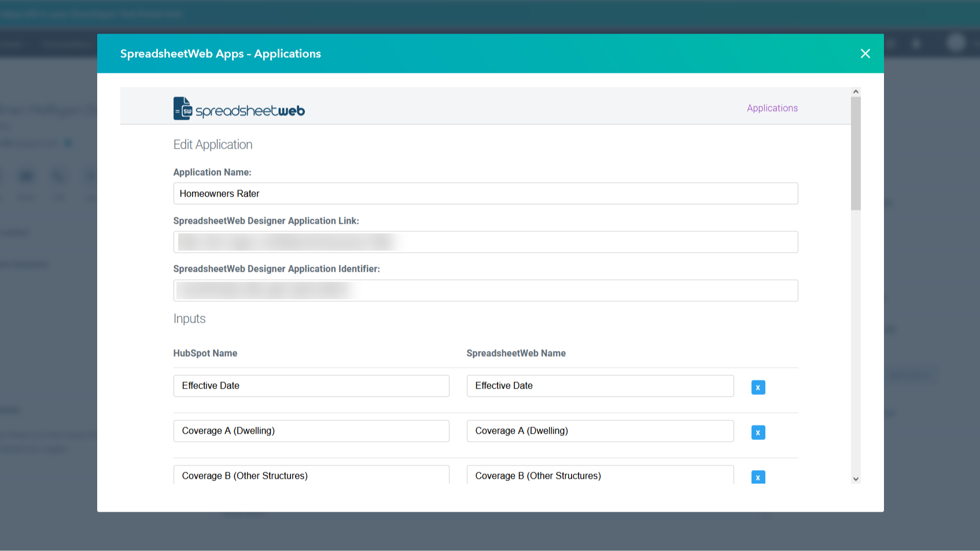This screenshot has height=551, width=980.
Task: Click the SpreadsheetWeb Name field for Coverage A
Action: (600, 431)
